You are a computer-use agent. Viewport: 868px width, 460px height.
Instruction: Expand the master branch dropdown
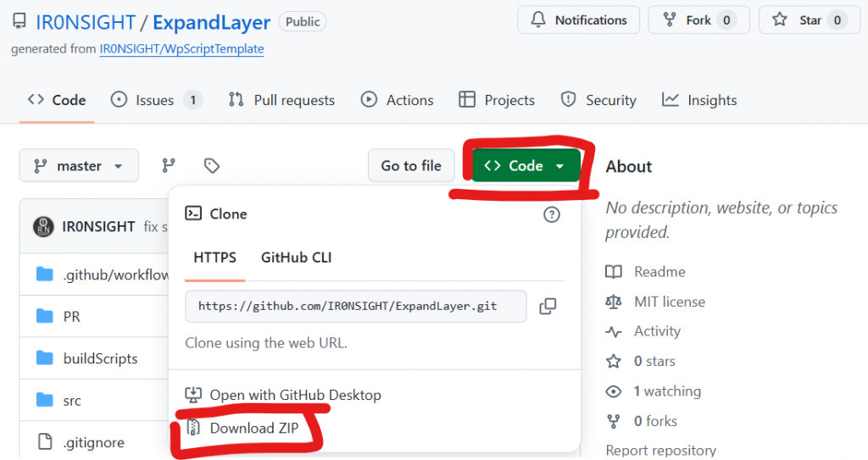[79, 166]
